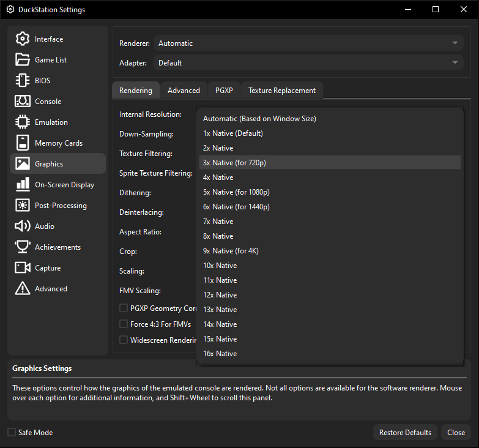Pick 13x Native in resolution list
The image size is (479, 448).
[x=330, y=309]
